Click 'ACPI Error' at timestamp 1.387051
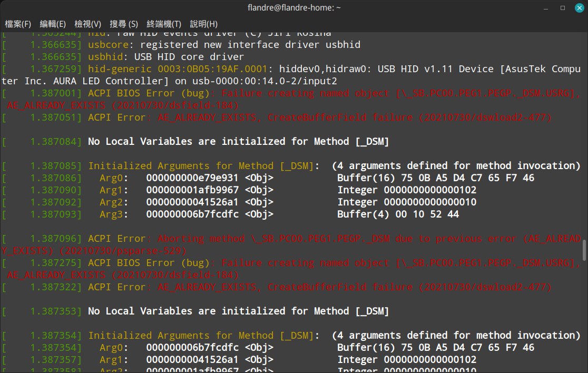588x373 pixels. pos(116,117)
